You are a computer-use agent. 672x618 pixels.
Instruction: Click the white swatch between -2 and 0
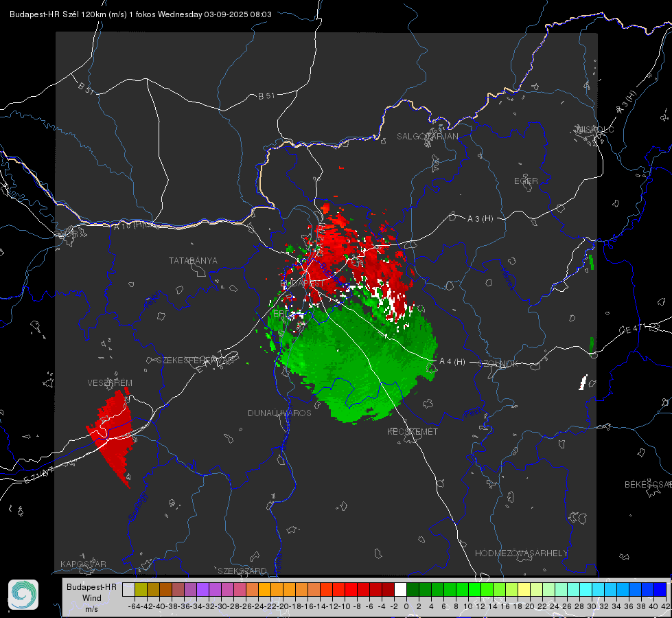[x=400, y=590]
